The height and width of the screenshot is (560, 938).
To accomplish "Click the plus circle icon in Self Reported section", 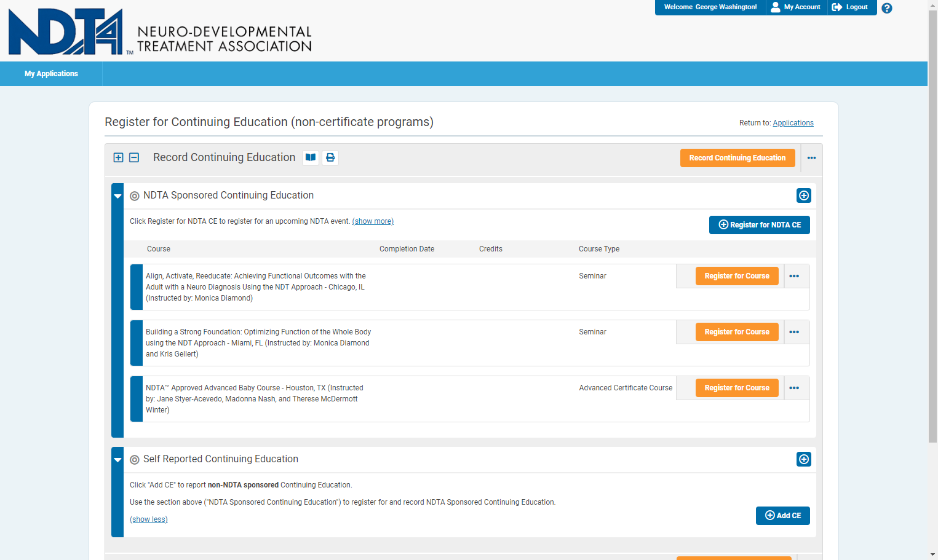I will [x=804, y=459].
